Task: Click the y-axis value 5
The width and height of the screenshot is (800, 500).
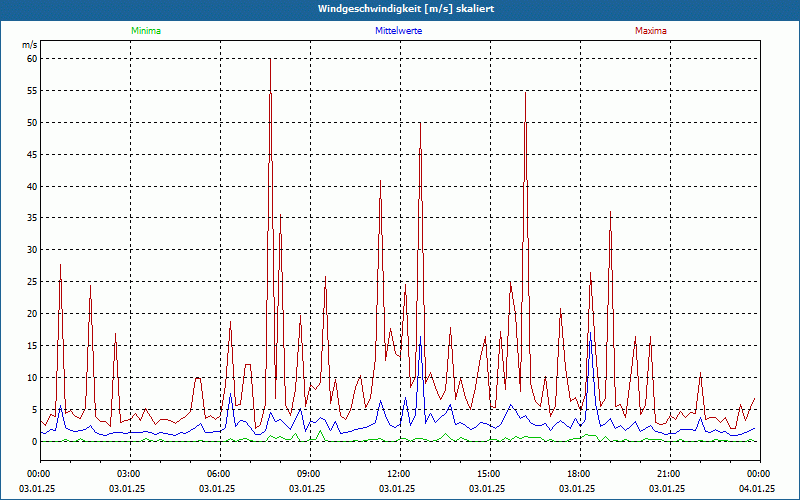Action: click(34, 410)
